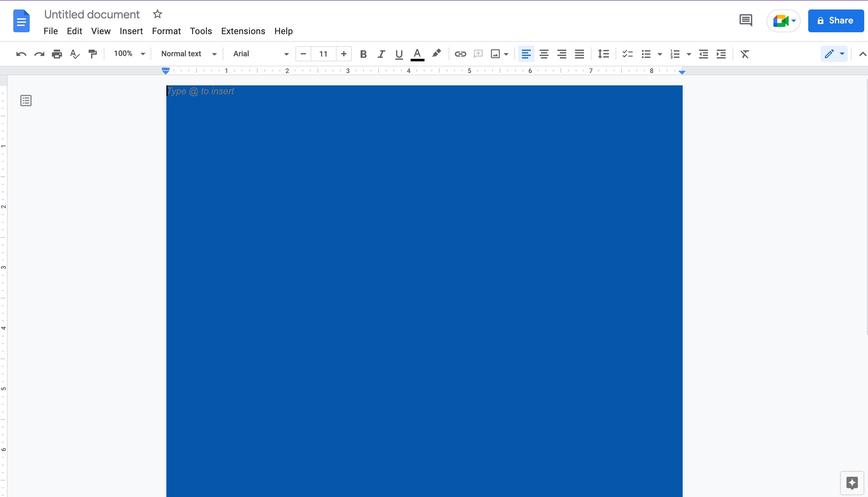The image size is (868, 497).
Task: Open the Extensions menu
Action: (x=243, y=31)
